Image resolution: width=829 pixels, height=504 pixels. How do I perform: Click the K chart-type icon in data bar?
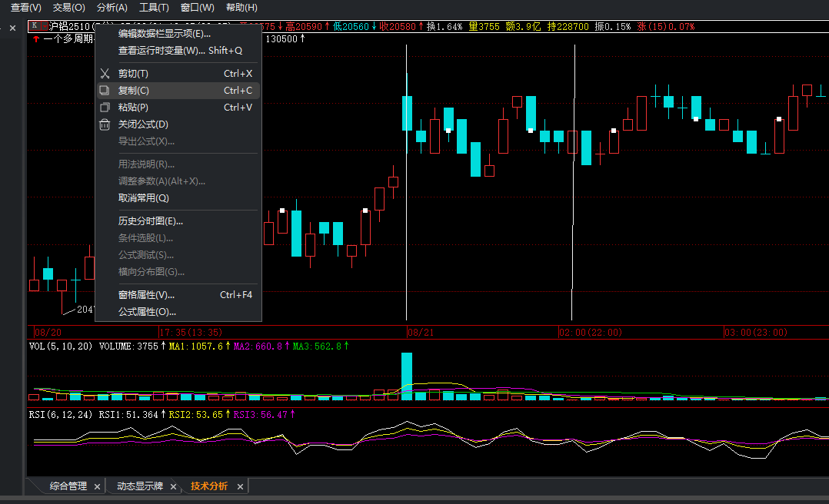[x=35, y=26]
